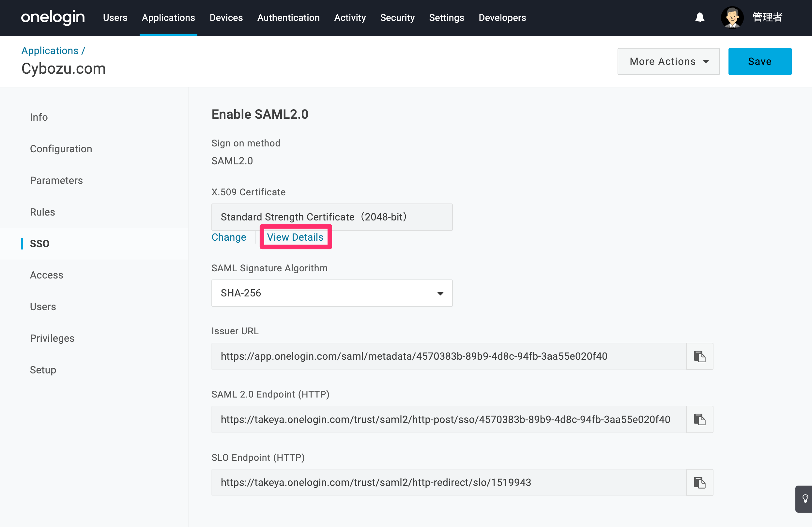
Task: Copy the Issuer URL to clipboard
Action: (x=699, y=356)
